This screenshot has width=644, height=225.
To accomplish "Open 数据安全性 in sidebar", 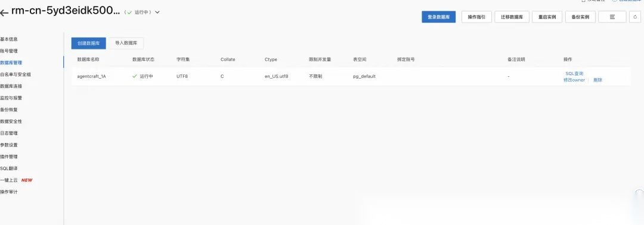I will coord(11,121).
